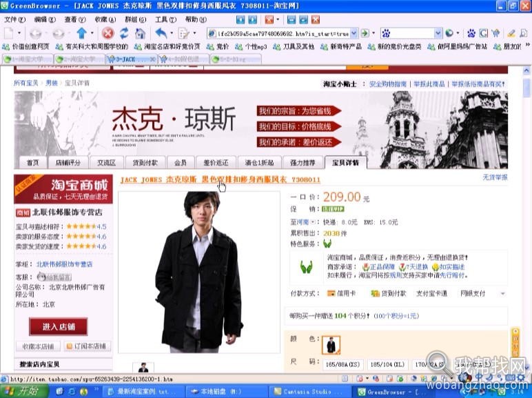Click the customer service Wangwang chat icon

pos(54,277)
